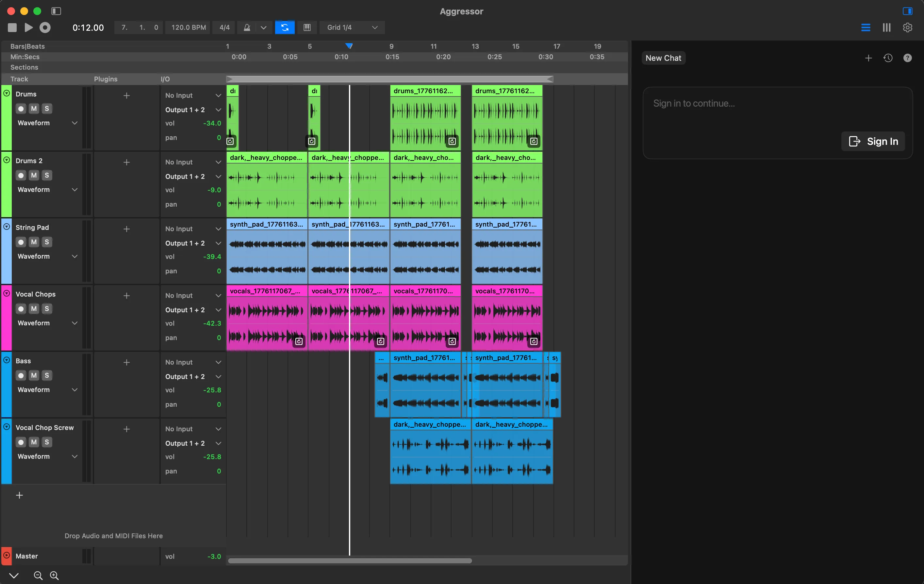The height and width of the screenshot is (584, 924).
Task: Click the I/O column header
Action: click(165, 79)
